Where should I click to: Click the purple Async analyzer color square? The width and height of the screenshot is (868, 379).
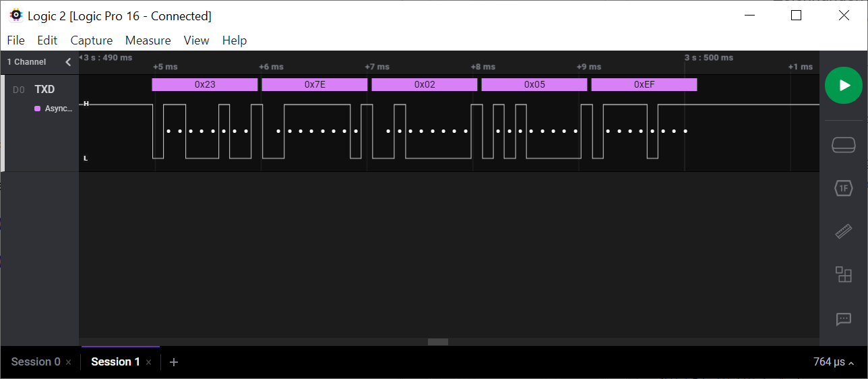pos(37,109)
